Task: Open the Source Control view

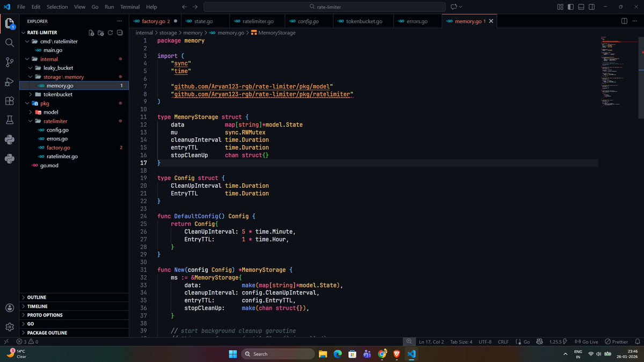Action: (9, 62)
